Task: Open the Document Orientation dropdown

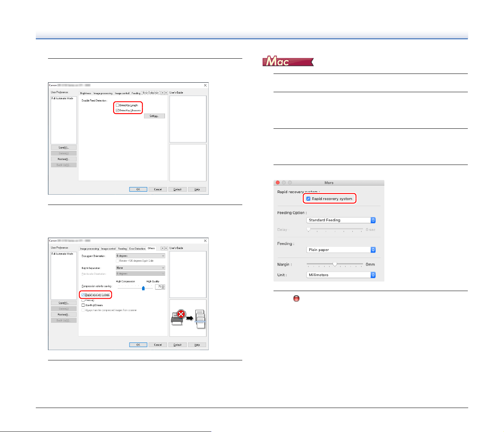Action: click(x=141, y=256)
